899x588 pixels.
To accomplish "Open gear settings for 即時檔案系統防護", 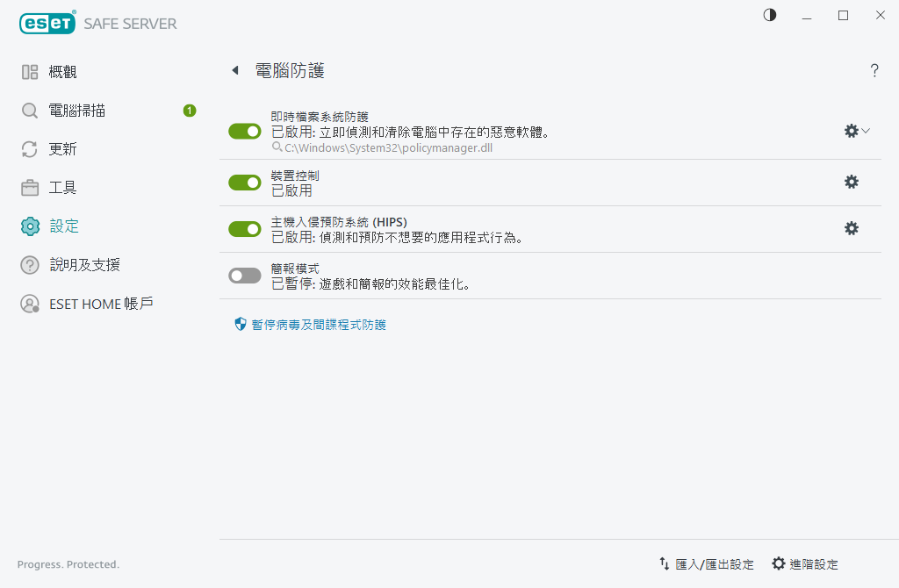I will point(851,131).
